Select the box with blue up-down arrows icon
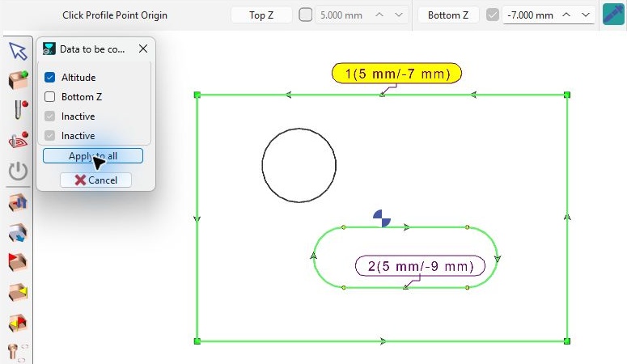The width and height of the screenshot is (627, 364). click(18, 202)
